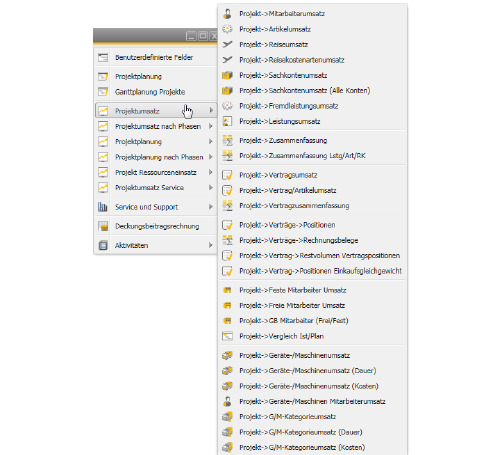Select Projekt->Vertrag->Positionen Einkaufsgleichgewicht
Image resolution: width=502 pixels, height=455 pixels.
coord(313,271)
